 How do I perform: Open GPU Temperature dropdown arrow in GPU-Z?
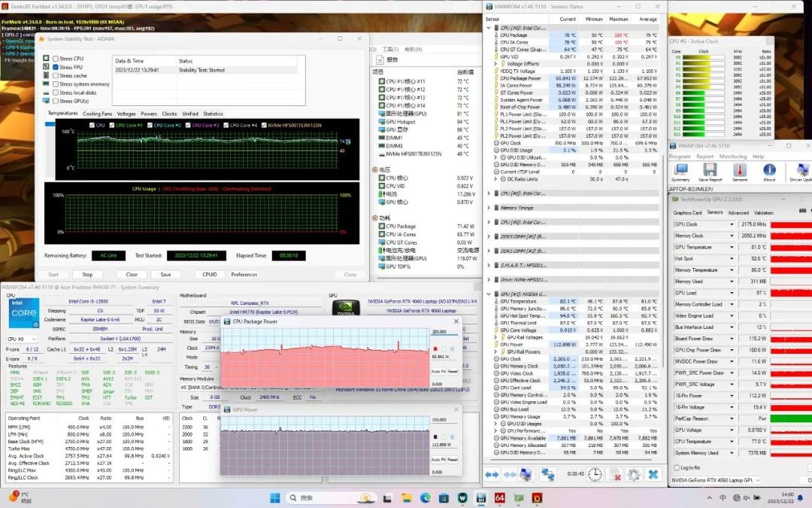(732, 248)
